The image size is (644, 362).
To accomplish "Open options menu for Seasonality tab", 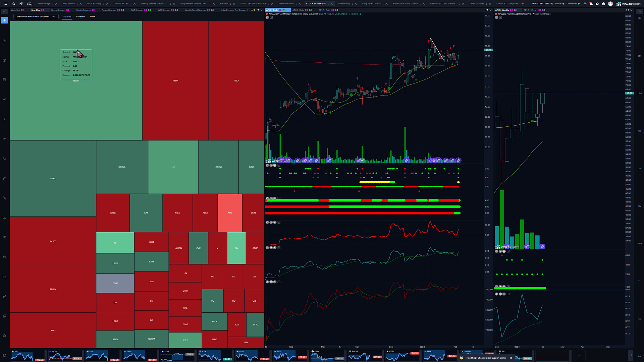I will (x=353, y=4).
